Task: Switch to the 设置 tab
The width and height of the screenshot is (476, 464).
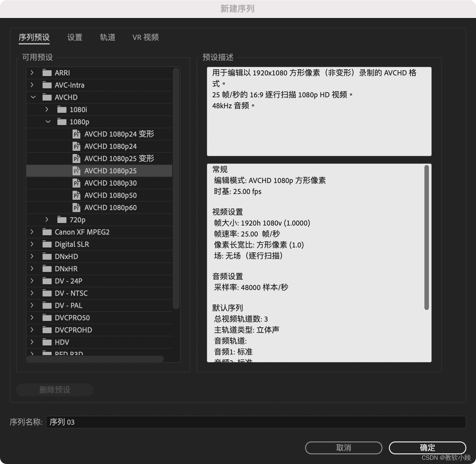Action: pyautogui.click(x=74, y=37)
